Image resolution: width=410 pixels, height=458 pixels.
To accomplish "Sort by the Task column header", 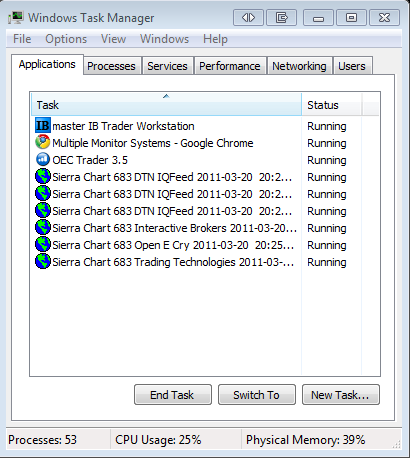I will click(166, 105).
